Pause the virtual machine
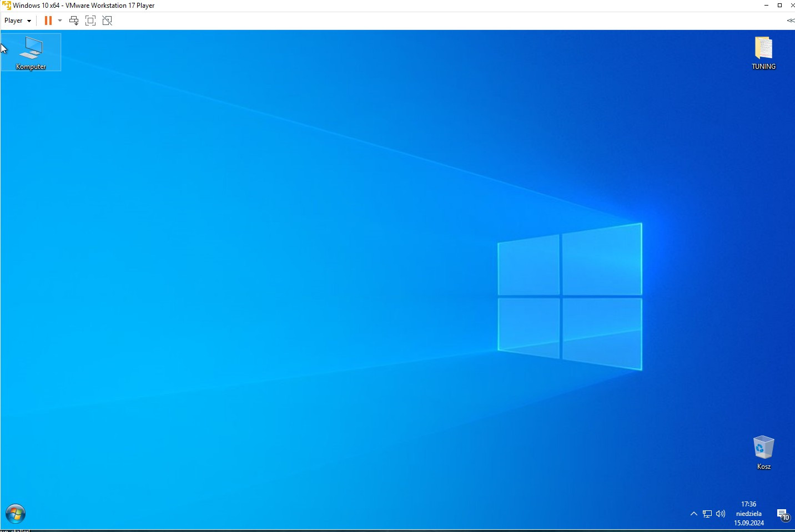795x532 pixels. click(48, 21)
